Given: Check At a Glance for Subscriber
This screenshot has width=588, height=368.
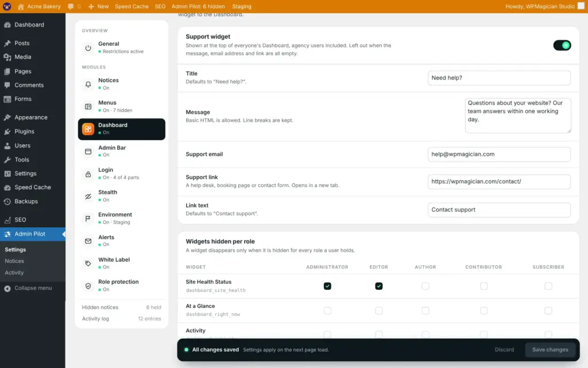Looking at the screenshot, I should pyautogui.click(x=548, y=310).
